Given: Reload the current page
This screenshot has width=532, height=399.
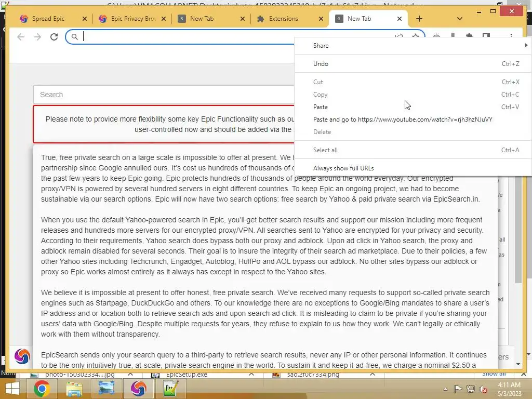Looking at the screenshot, I should coord(54,37).
